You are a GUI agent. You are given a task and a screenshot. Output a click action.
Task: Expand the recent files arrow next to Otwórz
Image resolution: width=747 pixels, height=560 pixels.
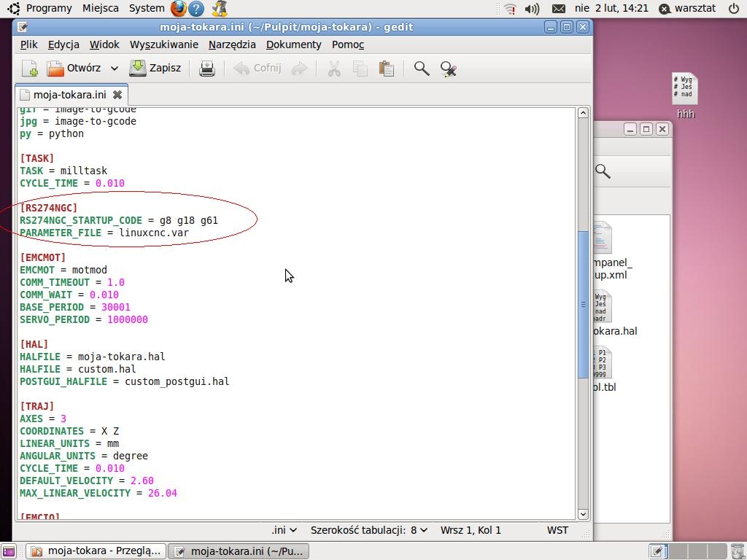(x=115, y=69)
